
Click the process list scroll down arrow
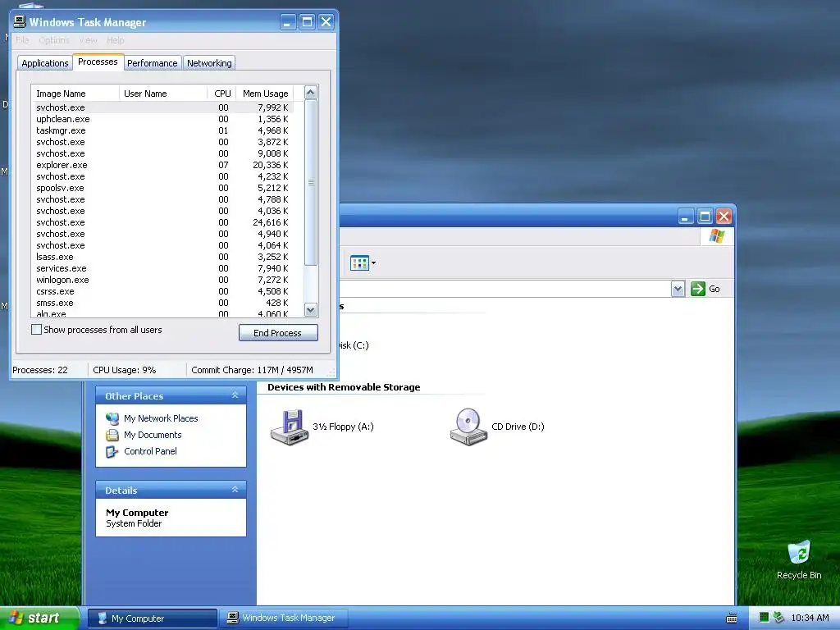coord(311,309)
